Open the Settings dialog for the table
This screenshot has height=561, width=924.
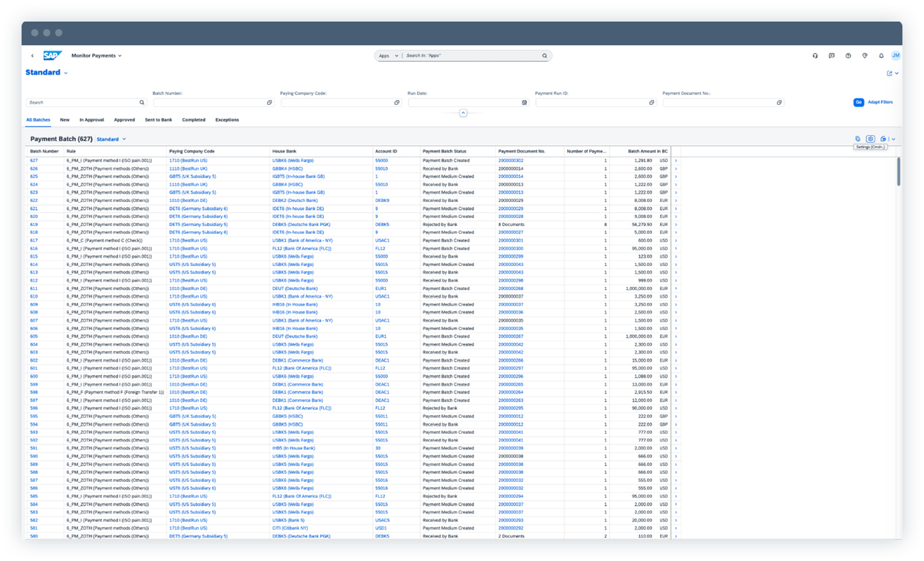point(870,138)
